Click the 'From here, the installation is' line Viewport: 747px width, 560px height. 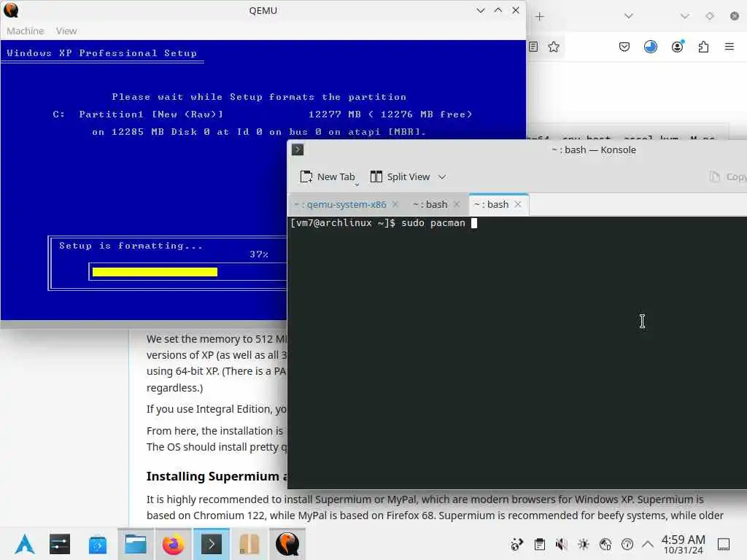pos(215,431)
